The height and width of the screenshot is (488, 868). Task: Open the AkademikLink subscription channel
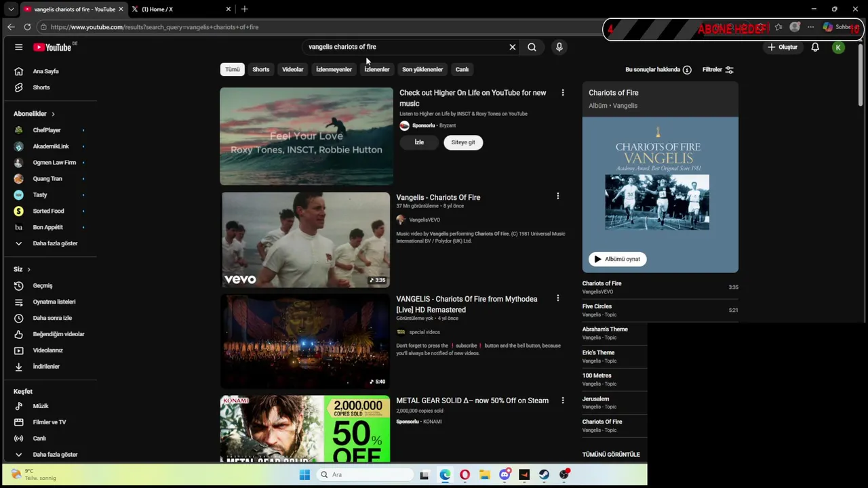coord(52,146)
